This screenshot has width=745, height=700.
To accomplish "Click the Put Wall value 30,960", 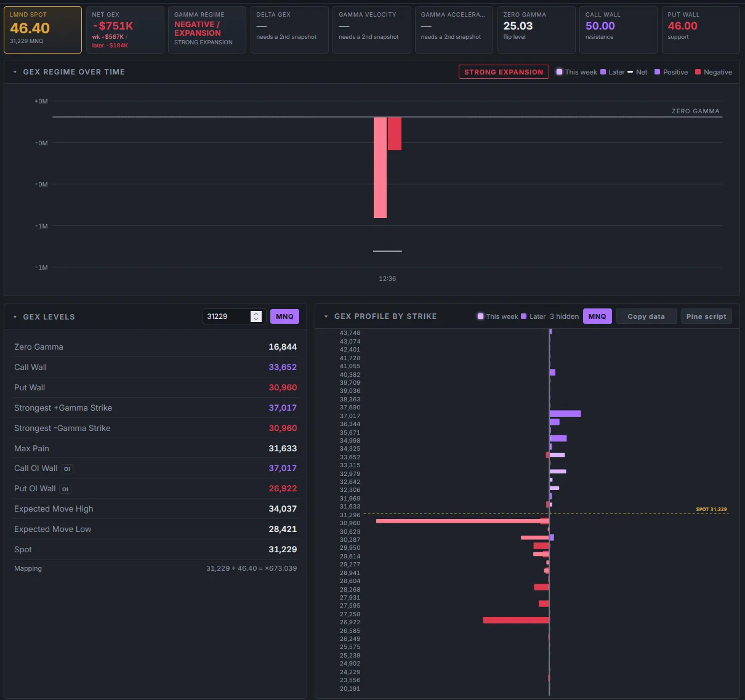I will coord(283,388).
